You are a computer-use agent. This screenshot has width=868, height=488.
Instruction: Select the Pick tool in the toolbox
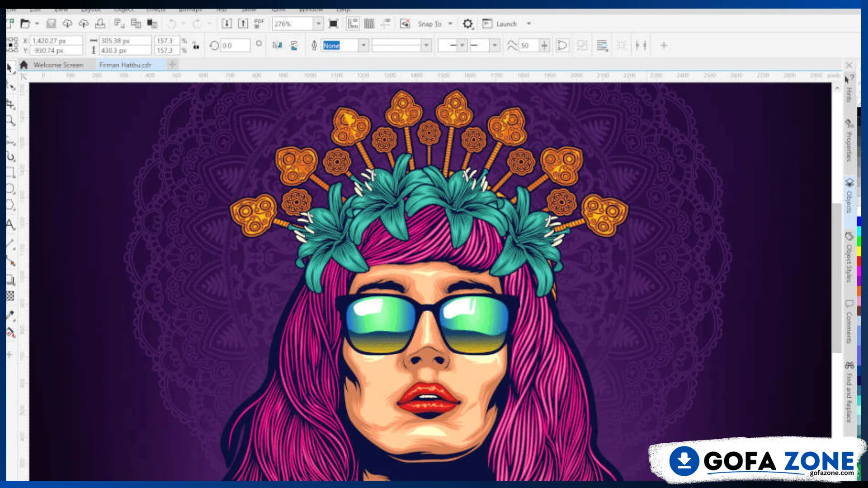(x=10, y=68)
